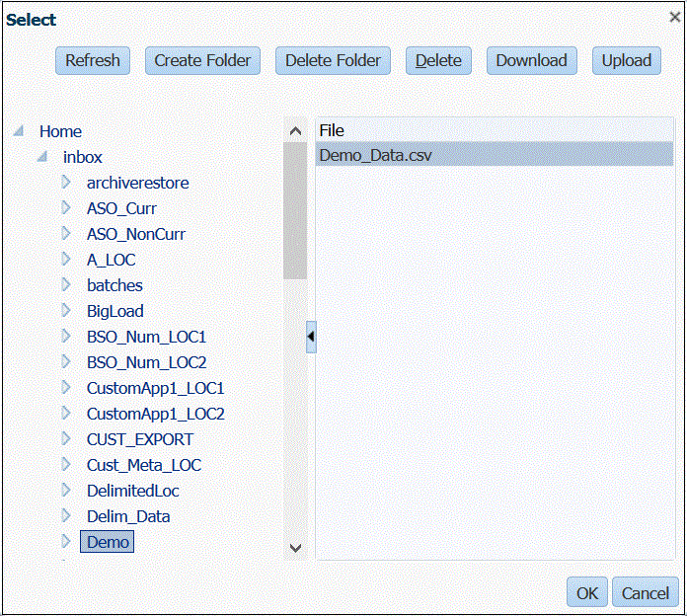Confirm selection with OK

coord(587,592)
